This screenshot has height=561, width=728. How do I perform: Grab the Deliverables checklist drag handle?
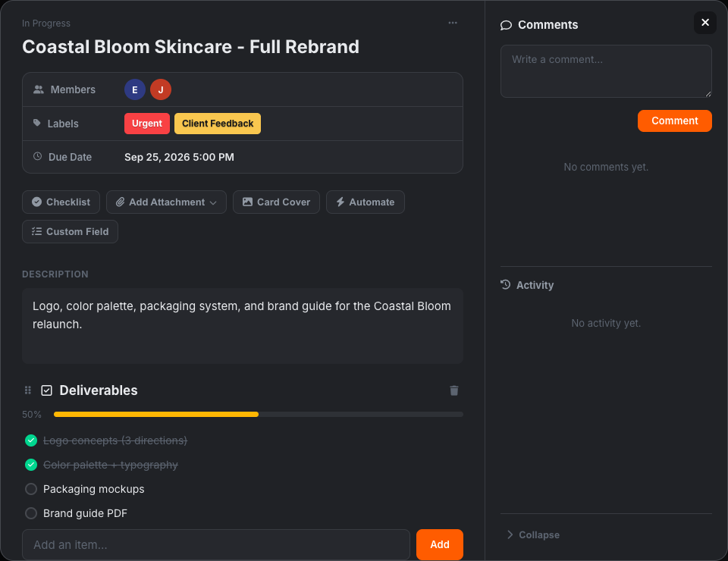pyautogui.click(x=28, y=390)
